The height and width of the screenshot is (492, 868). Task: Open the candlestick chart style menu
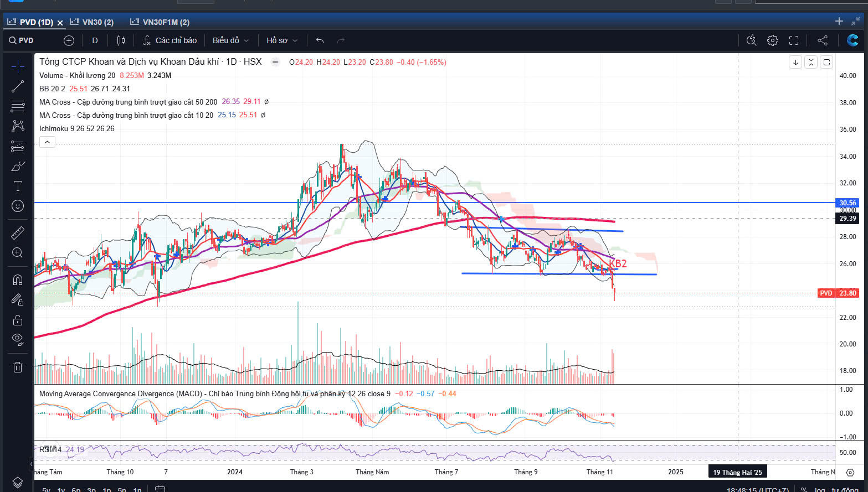[x=121, y=40]
